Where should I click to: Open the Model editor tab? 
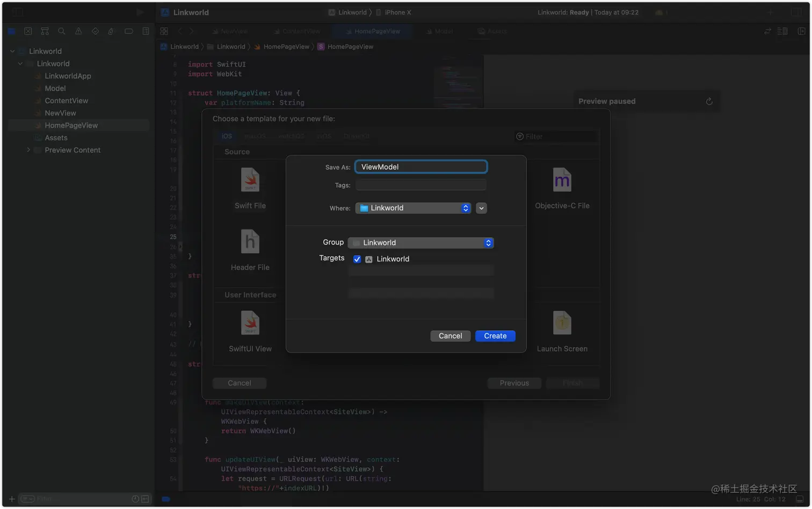tap(440, 31)
